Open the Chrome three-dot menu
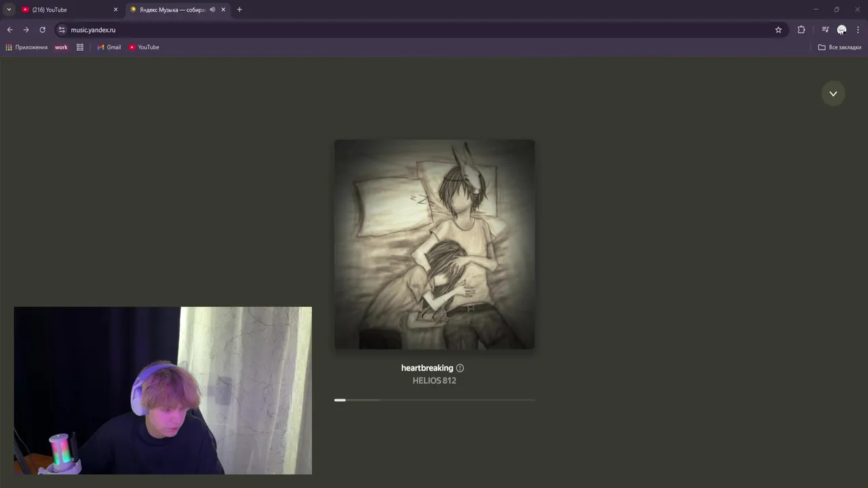The height and width of the screenshot is (488, 868). 858,30
